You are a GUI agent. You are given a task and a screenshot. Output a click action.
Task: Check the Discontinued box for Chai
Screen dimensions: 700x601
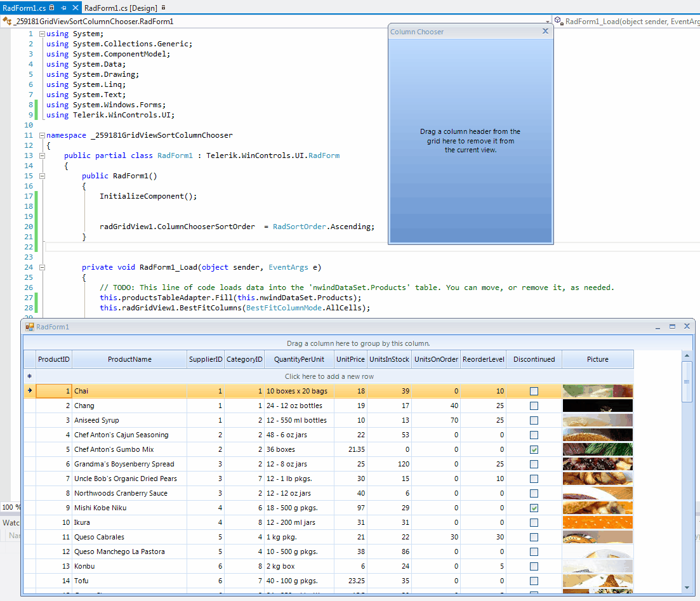pyautogui.click(x=534, y=392)
